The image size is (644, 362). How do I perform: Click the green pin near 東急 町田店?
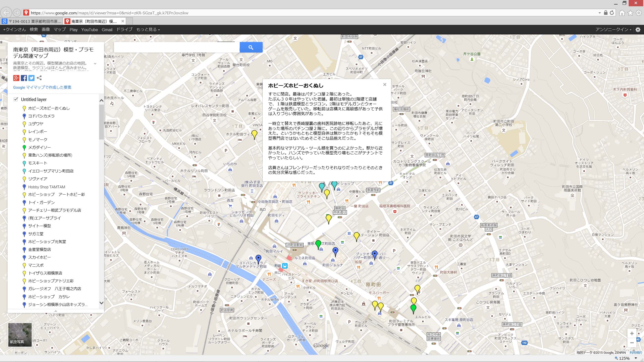(318, 245)
